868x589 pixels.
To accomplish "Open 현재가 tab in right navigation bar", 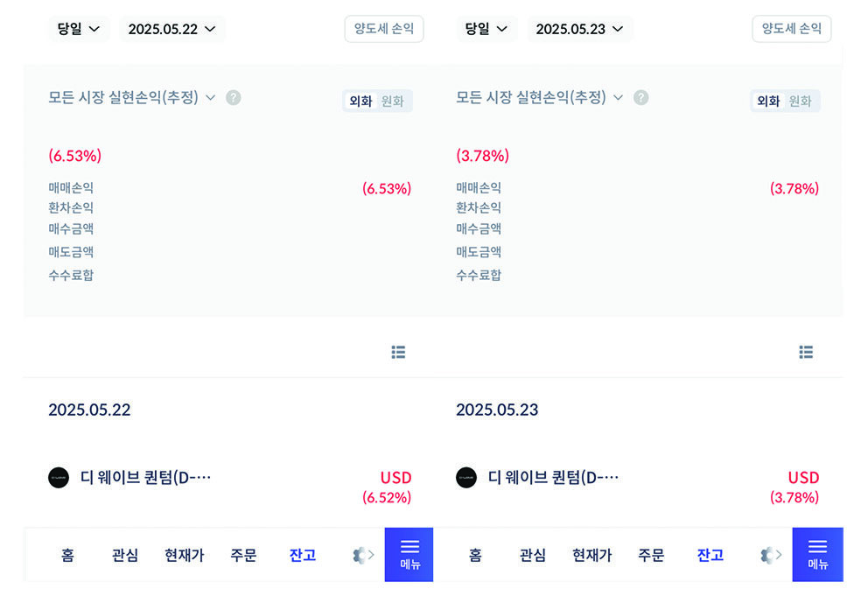I will pyautogui.click(x=591, y=555).
